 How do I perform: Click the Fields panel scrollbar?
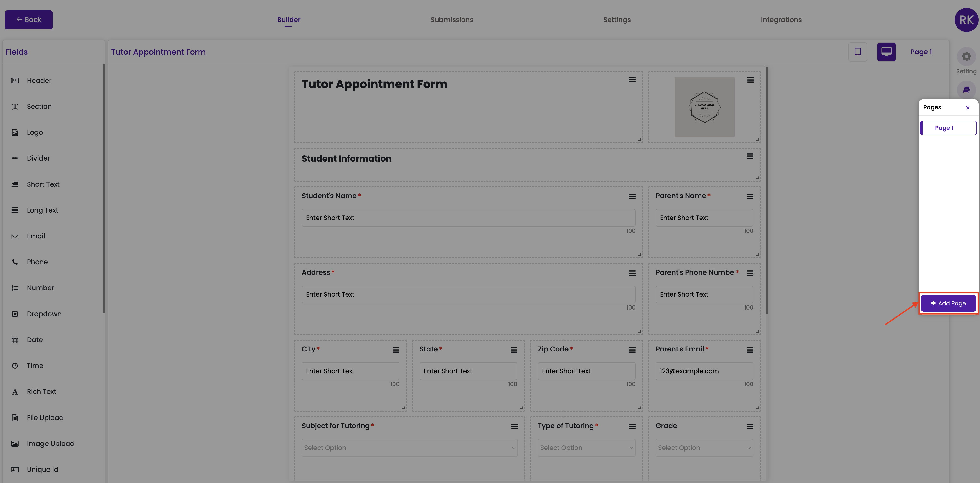pyautogui.click(x=103, y=189)
